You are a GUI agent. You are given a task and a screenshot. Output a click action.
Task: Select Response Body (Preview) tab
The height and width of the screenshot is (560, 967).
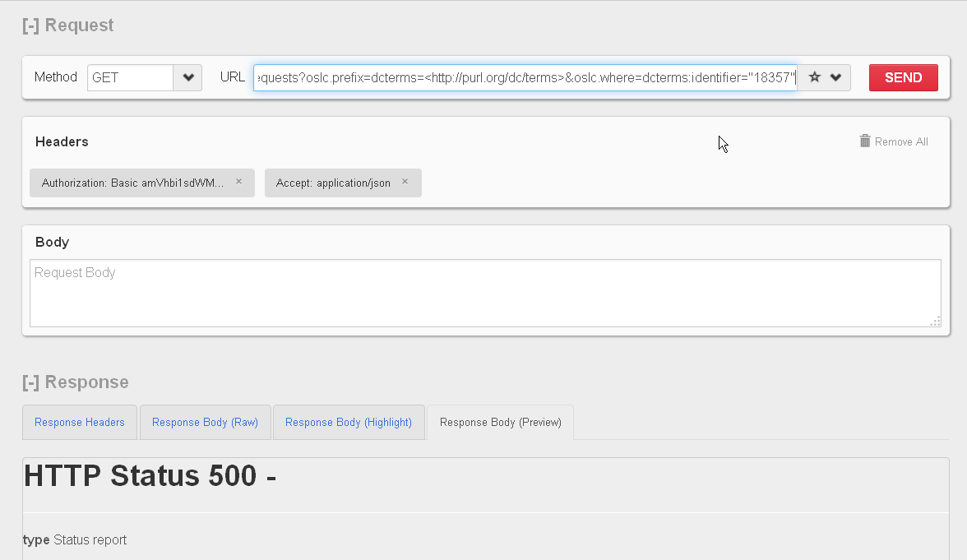500,423
